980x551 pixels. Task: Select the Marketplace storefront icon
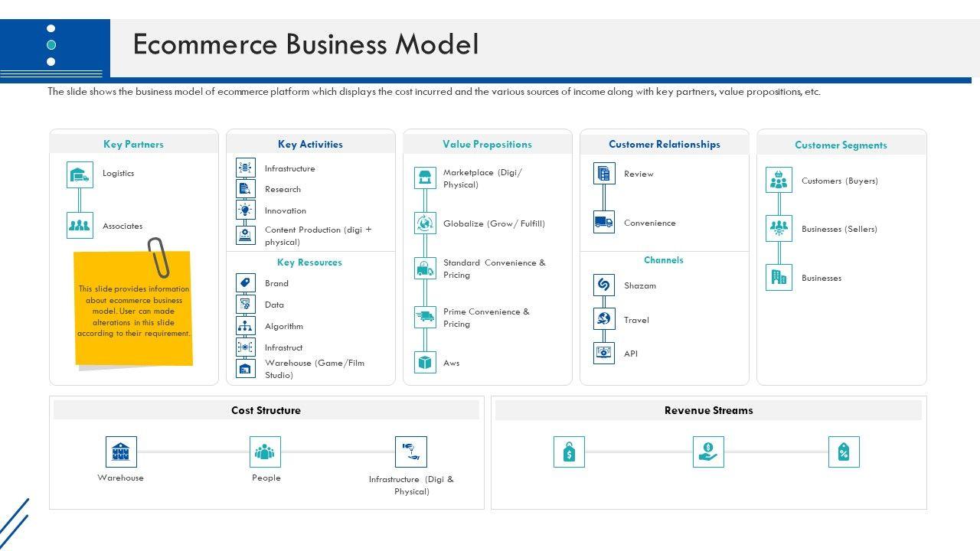point(425,178)
